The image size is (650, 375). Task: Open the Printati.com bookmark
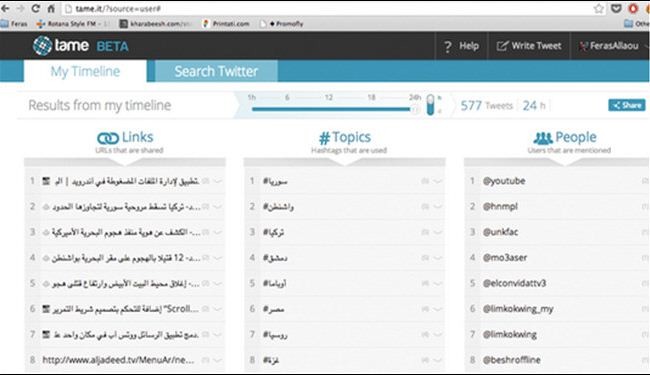[226, 24]
